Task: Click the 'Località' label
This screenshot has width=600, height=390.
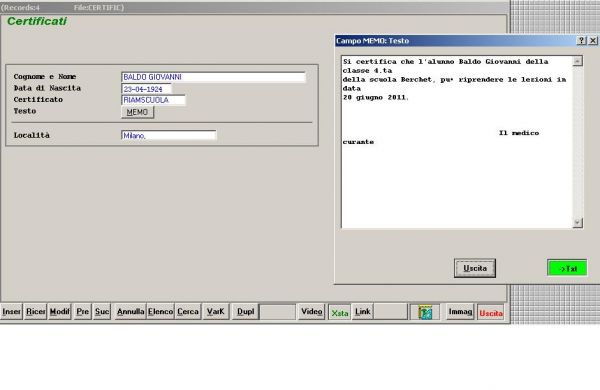Action: click(x=32, y=135)
